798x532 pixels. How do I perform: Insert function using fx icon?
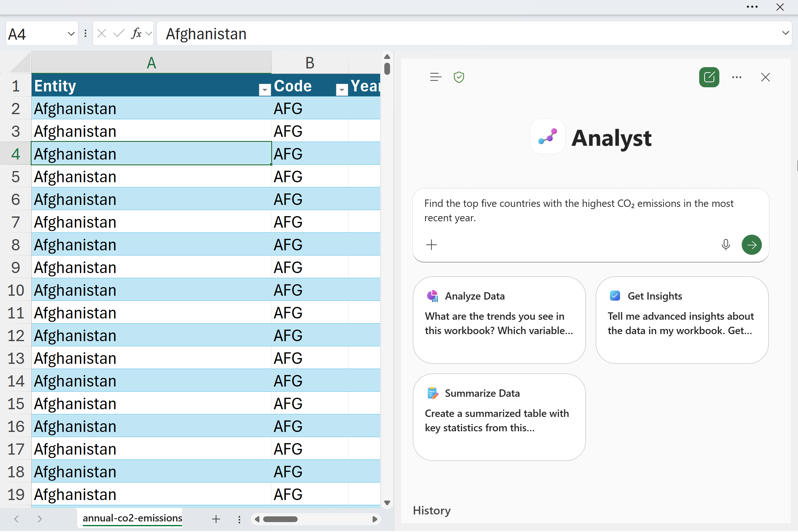click(x=136, y=34)
